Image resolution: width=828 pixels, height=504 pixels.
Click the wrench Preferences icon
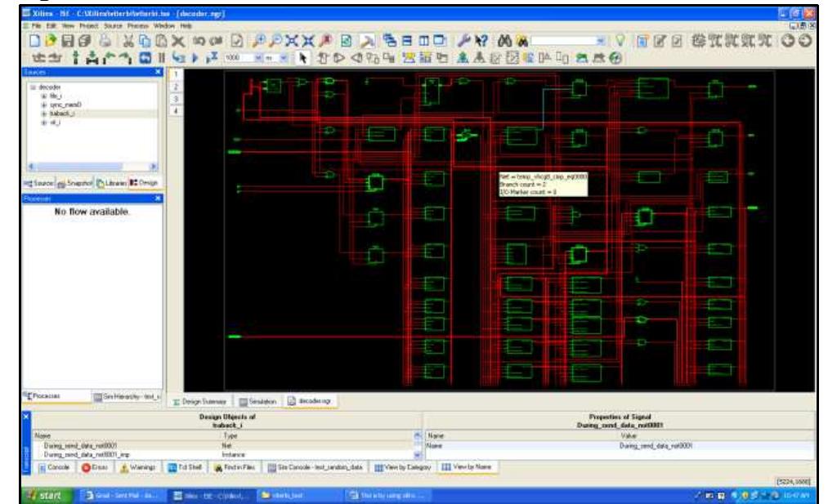point(463,41)
